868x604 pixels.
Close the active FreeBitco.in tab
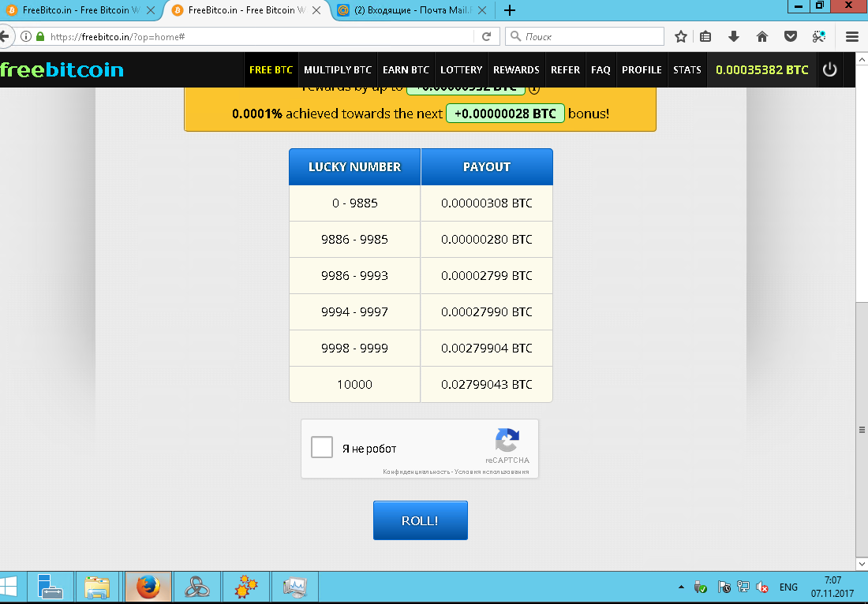(316, 10)
